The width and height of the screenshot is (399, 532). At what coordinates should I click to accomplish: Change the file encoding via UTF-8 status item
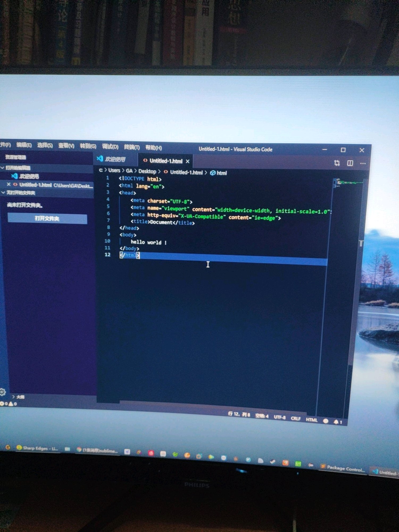tap(280, 417)
